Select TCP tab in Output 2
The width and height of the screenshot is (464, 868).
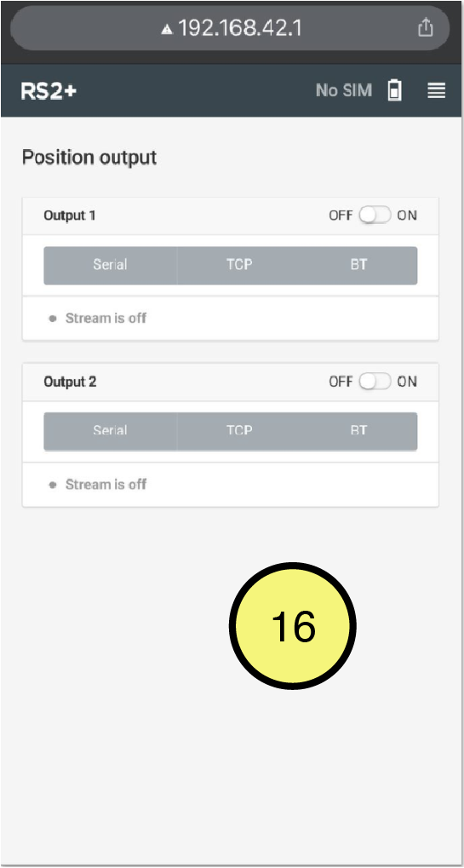(x=239, y=431)
